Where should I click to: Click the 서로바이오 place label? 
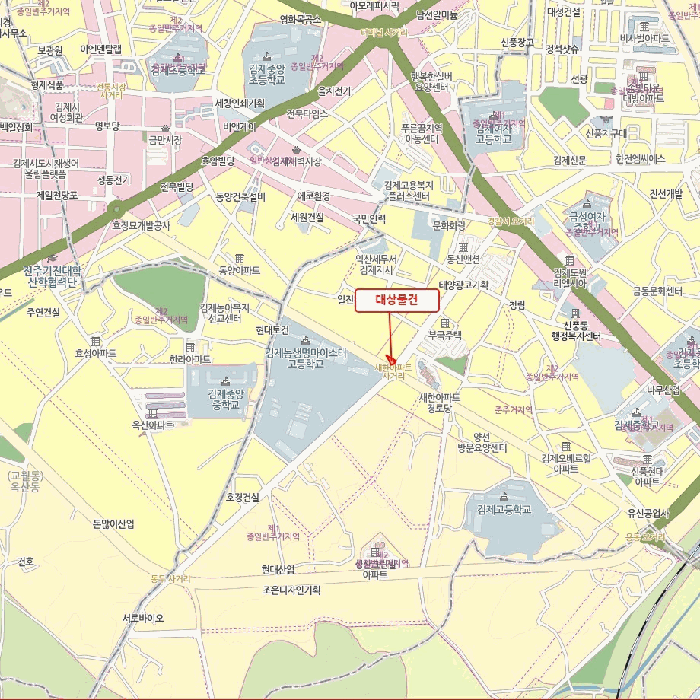point(143,618)
